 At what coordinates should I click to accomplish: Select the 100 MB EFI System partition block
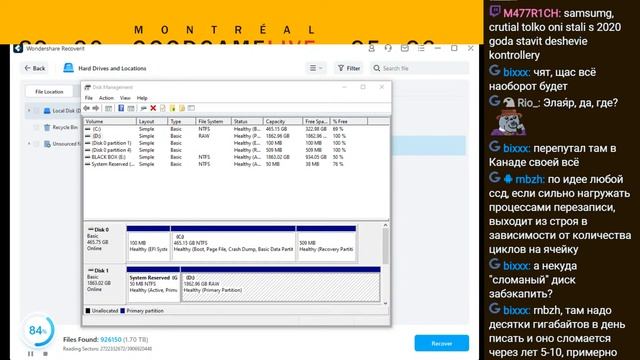[148, 243]
